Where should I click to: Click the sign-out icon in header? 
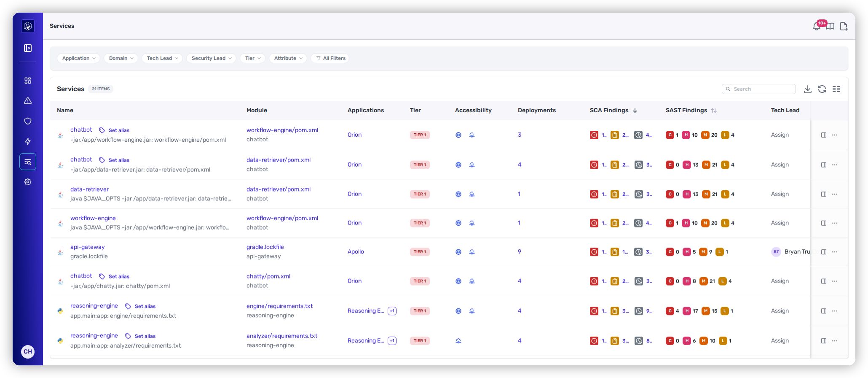[844, 27]
